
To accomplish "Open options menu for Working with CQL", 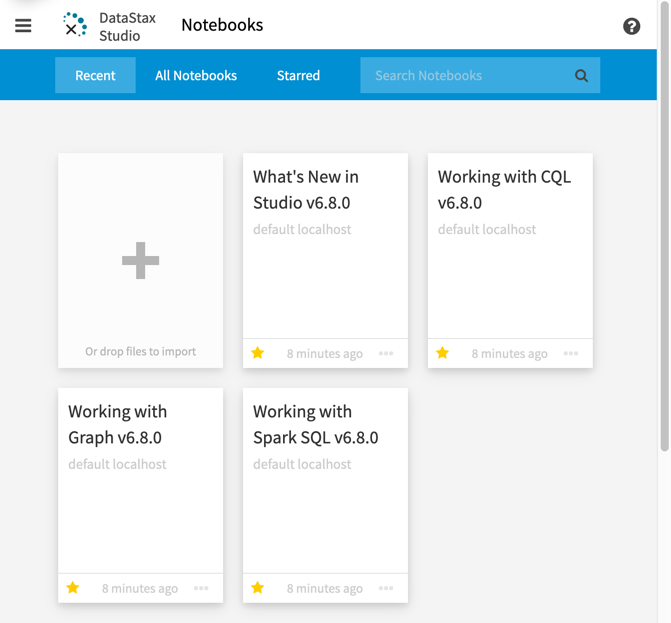I will (571, 353).
